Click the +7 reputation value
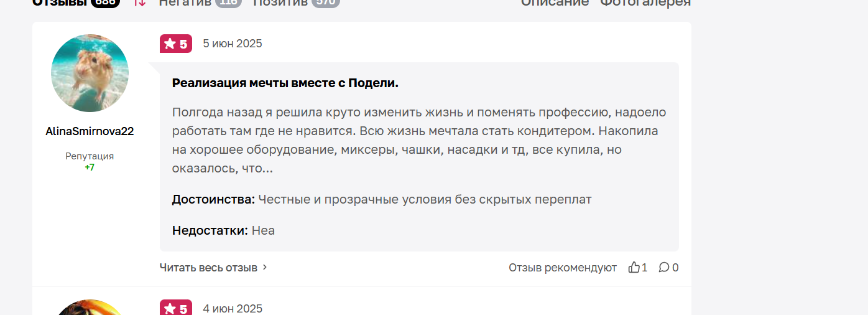The height and width of the screenshot is (315, 868). click(90, 167)
